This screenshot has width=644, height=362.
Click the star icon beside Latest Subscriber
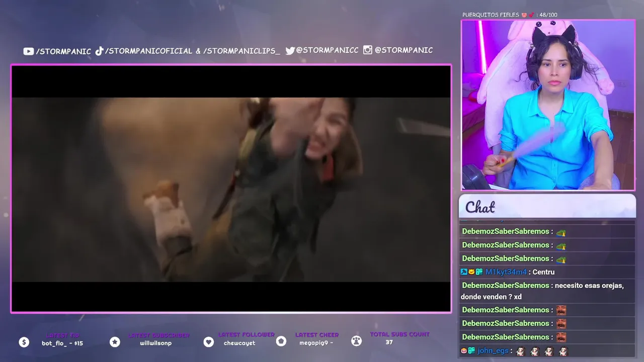(x=115, y=342)
